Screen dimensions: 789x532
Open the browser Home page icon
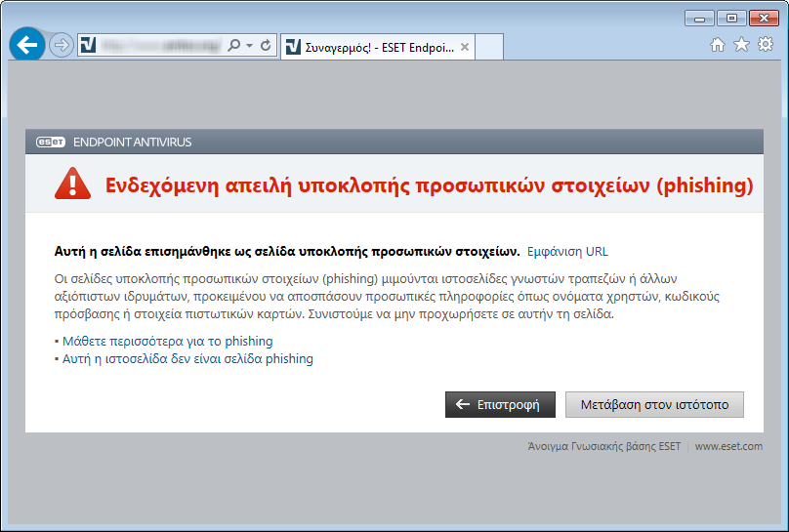click(718, 45)
